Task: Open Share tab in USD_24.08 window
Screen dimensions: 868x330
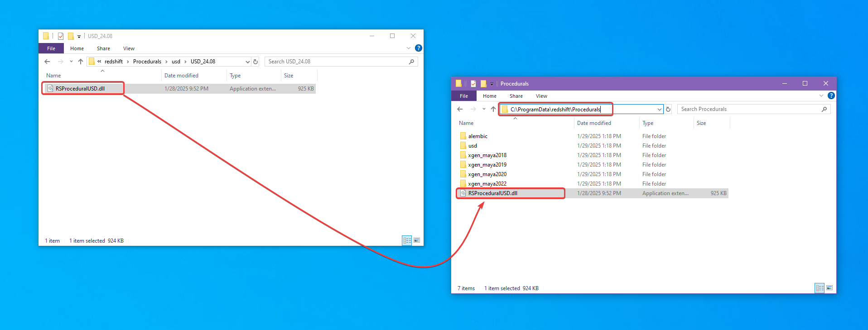Action: click(x=103, y=48)
